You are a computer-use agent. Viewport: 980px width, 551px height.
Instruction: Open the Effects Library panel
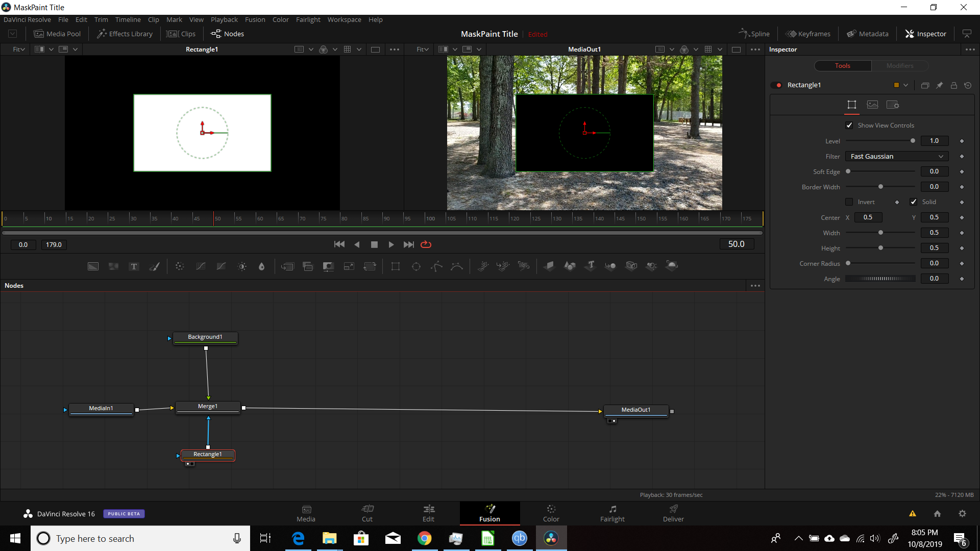coord(125,34)
